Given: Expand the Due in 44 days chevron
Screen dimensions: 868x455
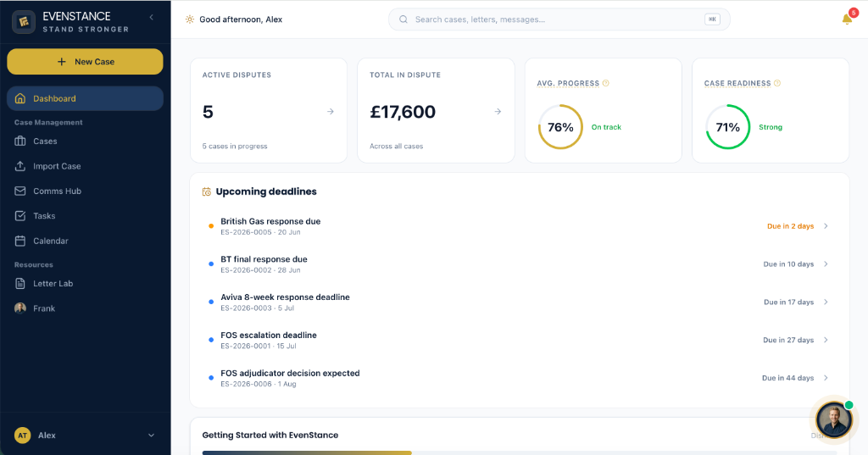Looking at the screenshot, I should pyautogui.click(x=826, y=378).
